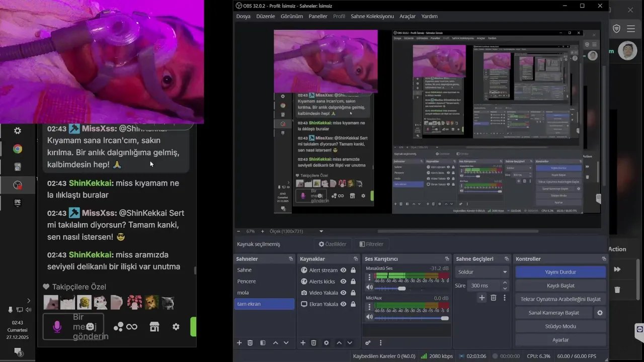Unlock the Video Yakala source
This screenshot has width=644, height=362.
(x=353, y=293)
